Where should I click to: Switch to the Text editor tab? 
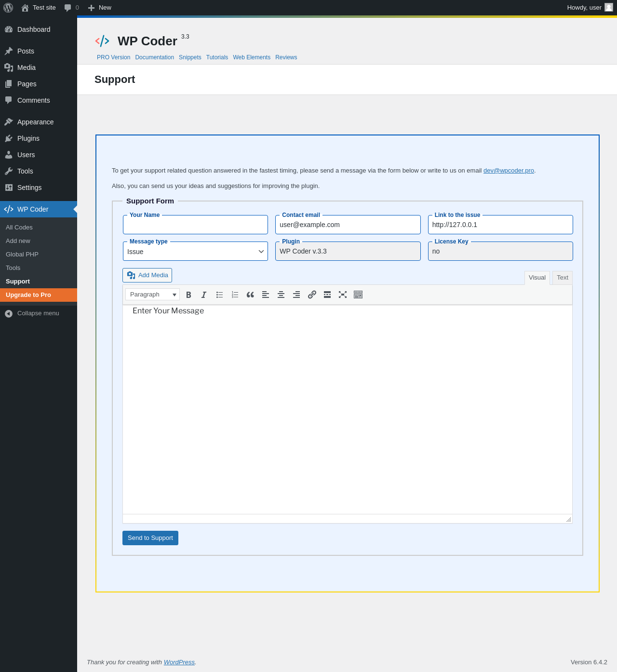click(563, 278)
